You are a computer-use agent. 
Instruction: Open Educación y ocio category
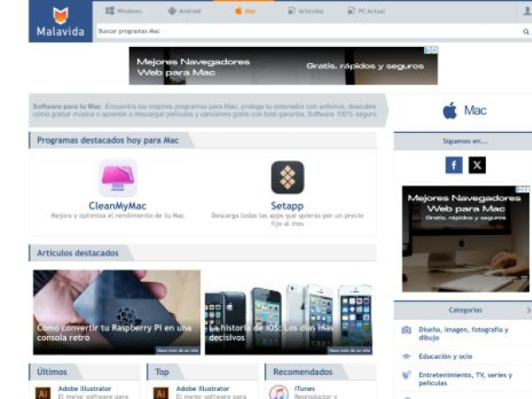[x=445, y=356]
